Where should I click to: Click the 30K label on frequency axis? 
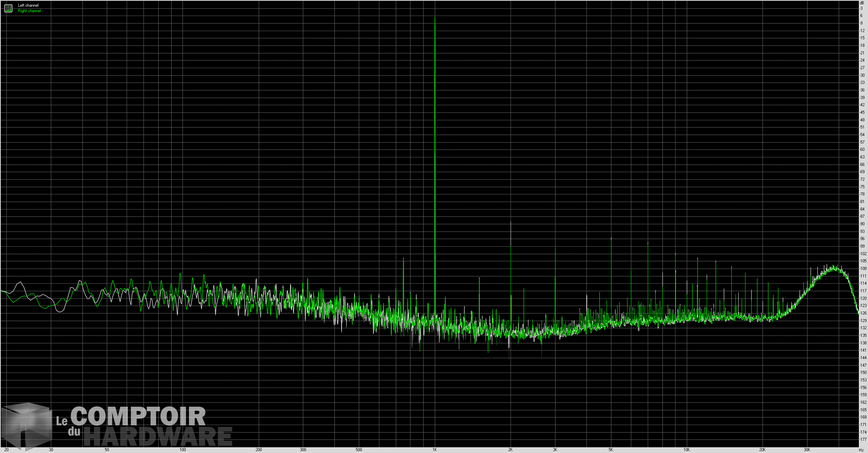(x=807, y=450)
